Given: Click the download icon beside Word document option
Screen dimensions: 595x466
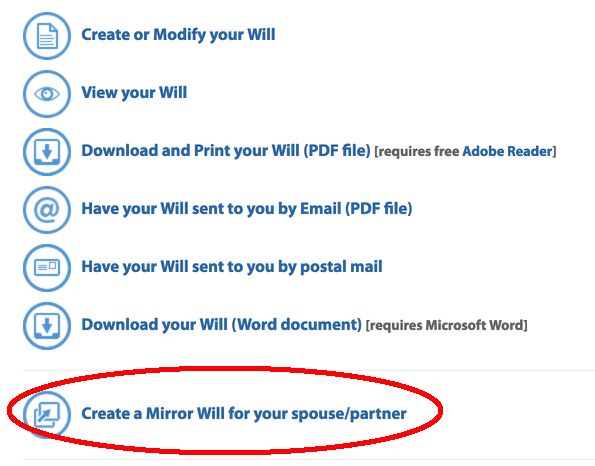Looking at the screenshot, I should coord(47,326).
